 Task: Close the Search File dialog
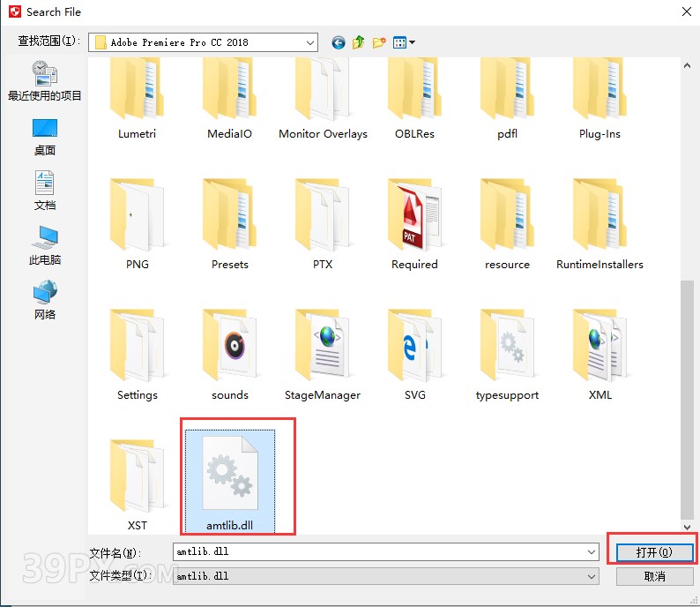click(687, 11)
